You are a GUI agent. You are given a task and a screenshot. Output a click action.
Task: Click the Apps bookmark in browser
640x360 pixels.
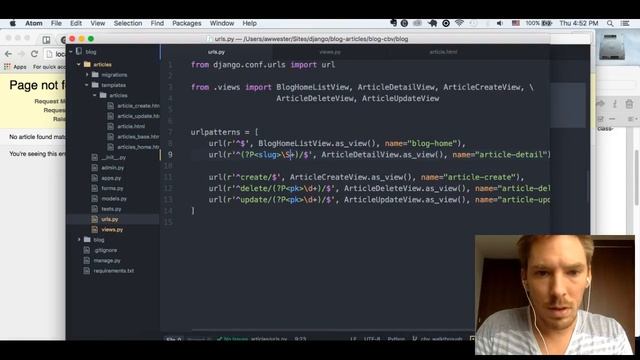coord(16,67)
